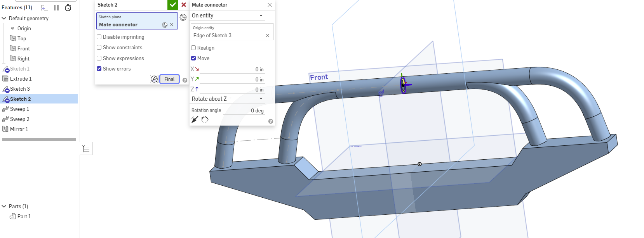Screen dimensions: 644x238
Task: Check Show expressions option
Action: (x=99, y=58)
